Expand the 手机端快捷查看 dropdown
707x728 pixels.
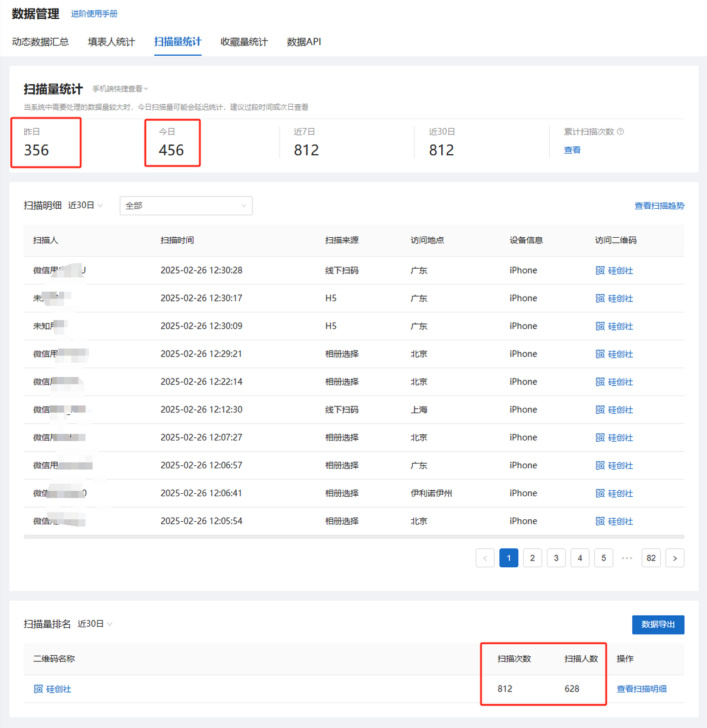click(x=120, y=89)
